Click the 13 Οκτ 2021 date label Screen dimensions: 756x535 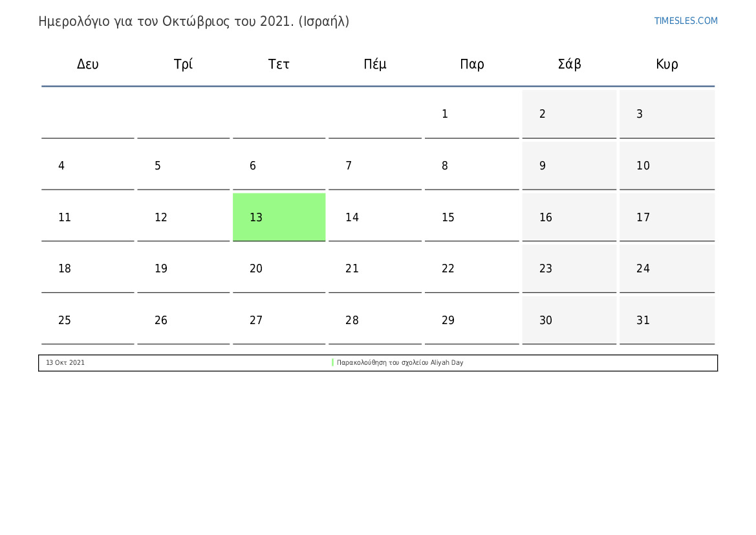tap(65, 362)
